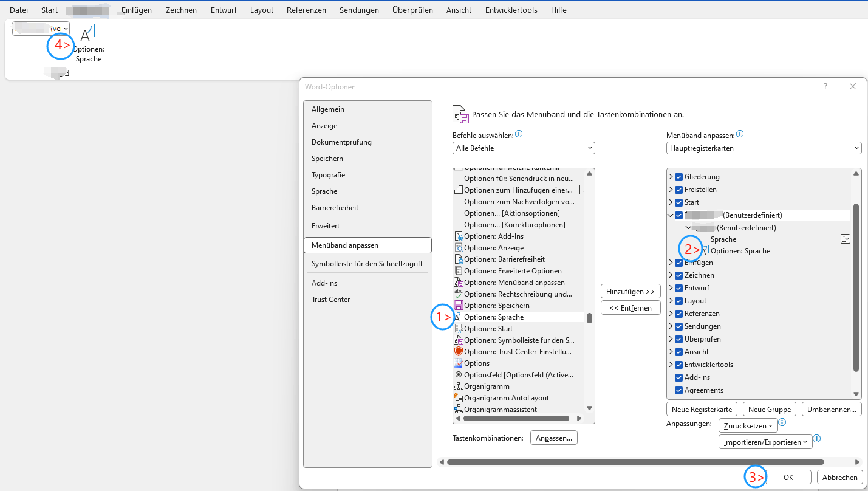Uncheck the Agreements tab checkbox

[679, 390]
